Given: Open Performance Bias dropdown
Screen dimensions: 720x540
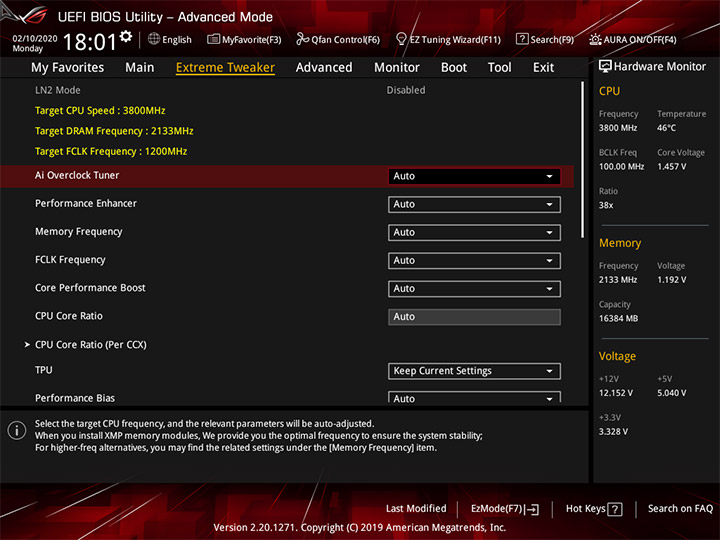Looking at the screenshot, I should click(x=474, y=397).
